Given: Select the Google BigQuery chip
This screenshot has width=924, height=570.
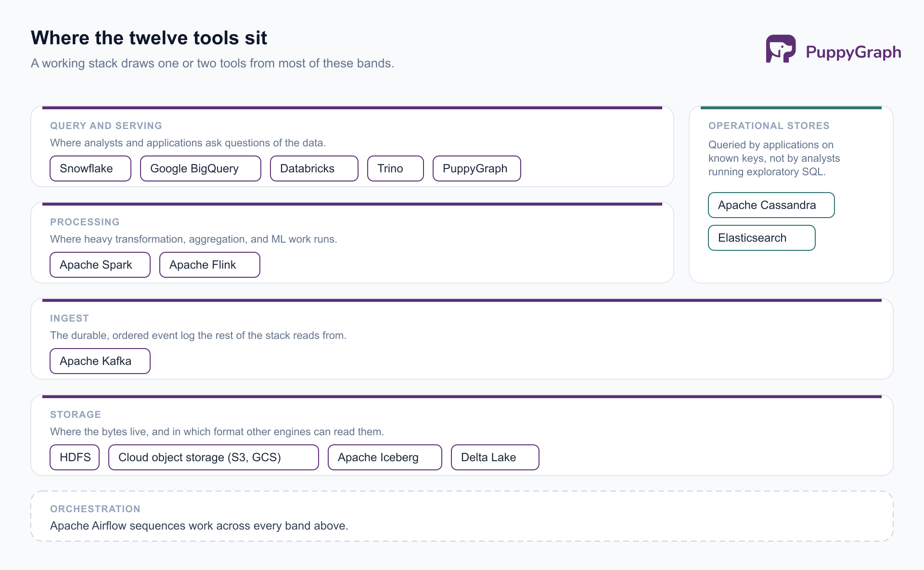Looking at the screenshot, I should point(201,168).
